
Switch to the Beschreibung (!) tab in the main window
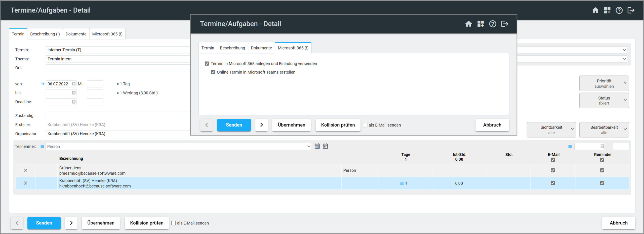click(x=45, y=34)
